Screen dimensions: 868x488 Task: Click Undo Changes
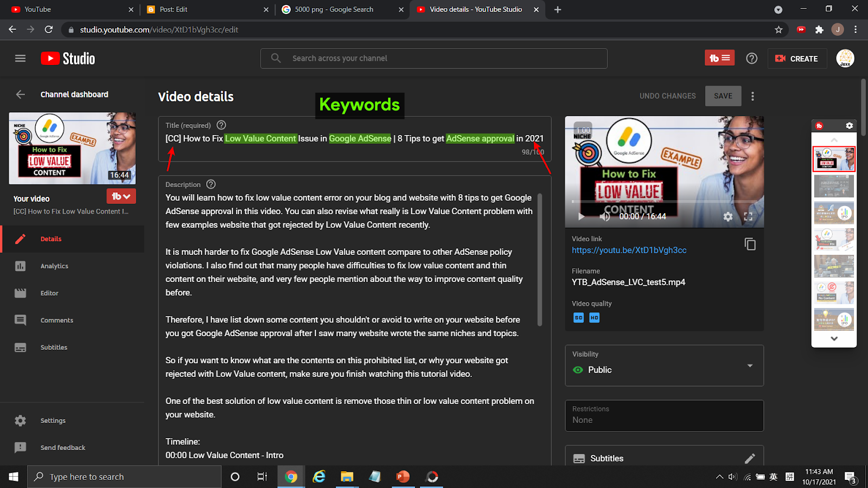coord(667,96)
